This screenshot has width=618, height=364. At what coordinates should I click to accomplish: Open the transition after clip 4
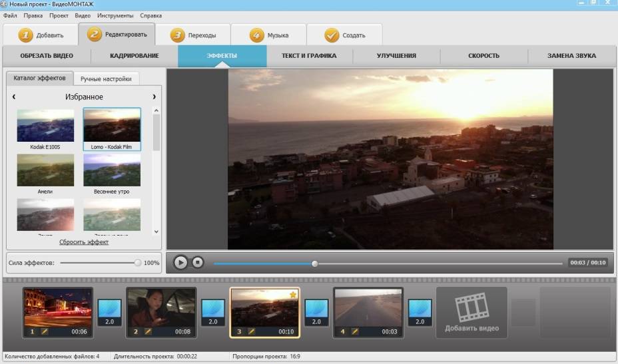[420, 312]
